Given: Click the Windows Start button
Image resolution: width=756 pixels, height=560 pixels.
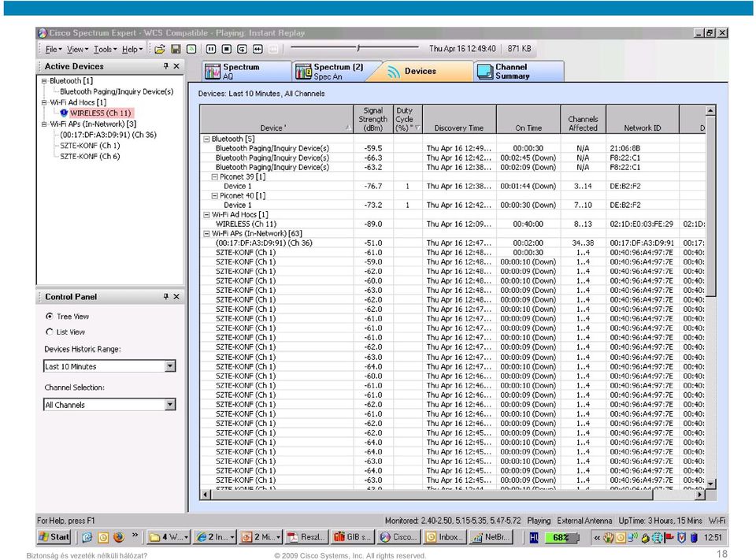Looking at the screenshot, I should click(54, 537).
